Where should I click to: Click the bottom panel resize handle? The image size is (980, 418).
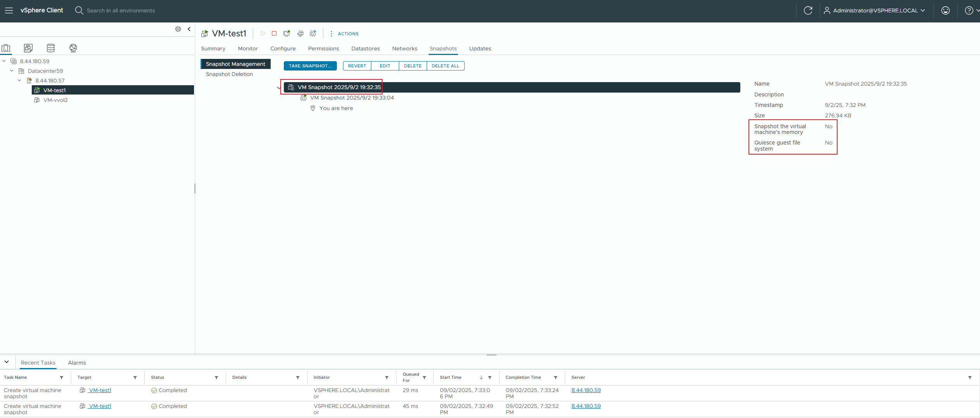click(x=491, y=354)
